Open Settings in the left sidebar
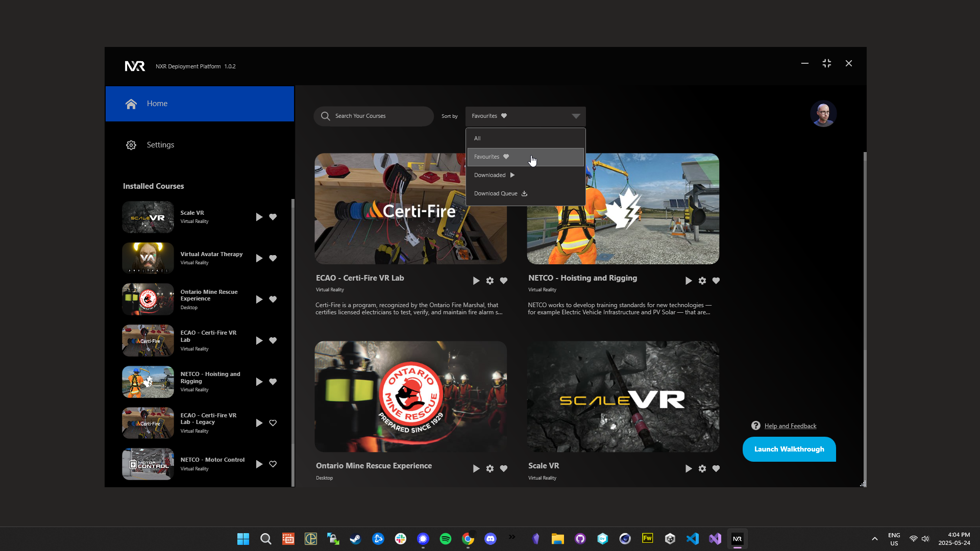 [x=160, y=145]
